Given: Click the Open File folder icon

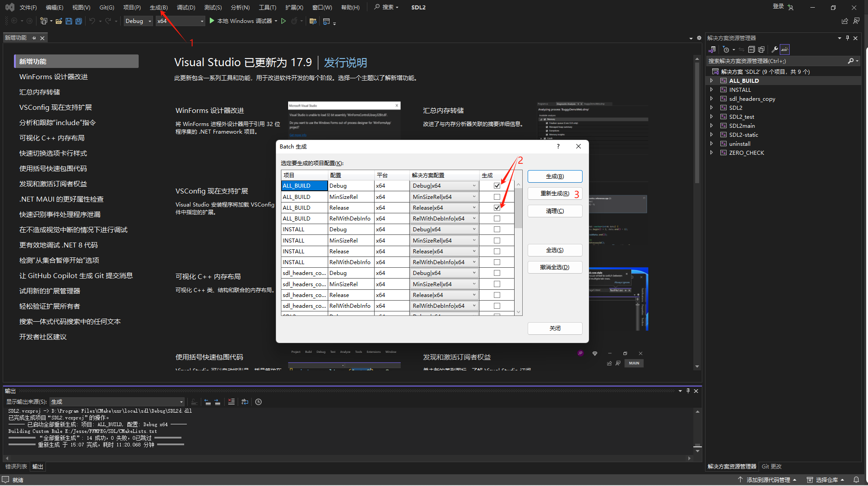Looking at the screenshot, I should 59,21.
